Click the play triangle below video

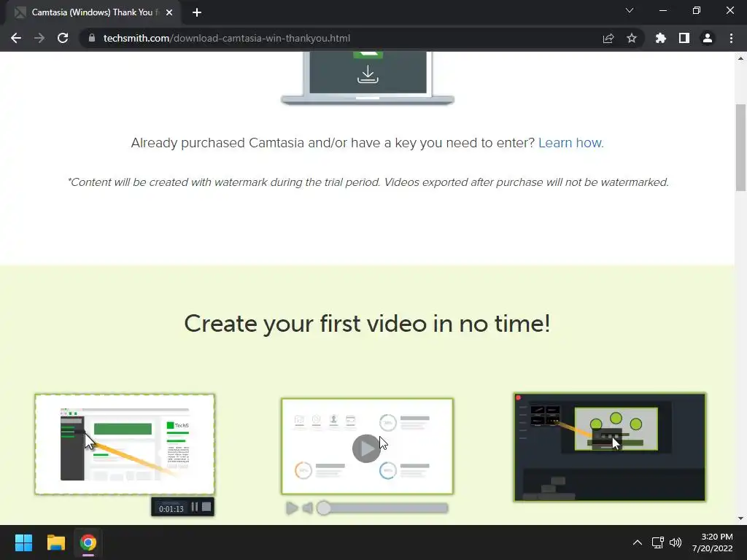point(292,508)
